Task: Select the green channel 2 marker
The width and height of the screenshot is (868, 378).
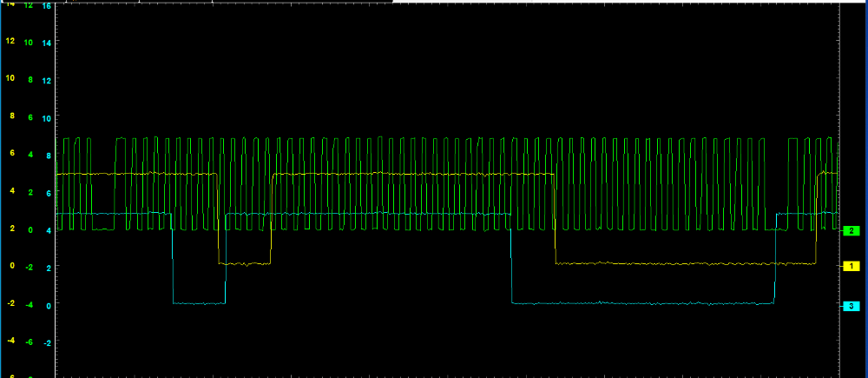Action: click(x=852, y=230)
